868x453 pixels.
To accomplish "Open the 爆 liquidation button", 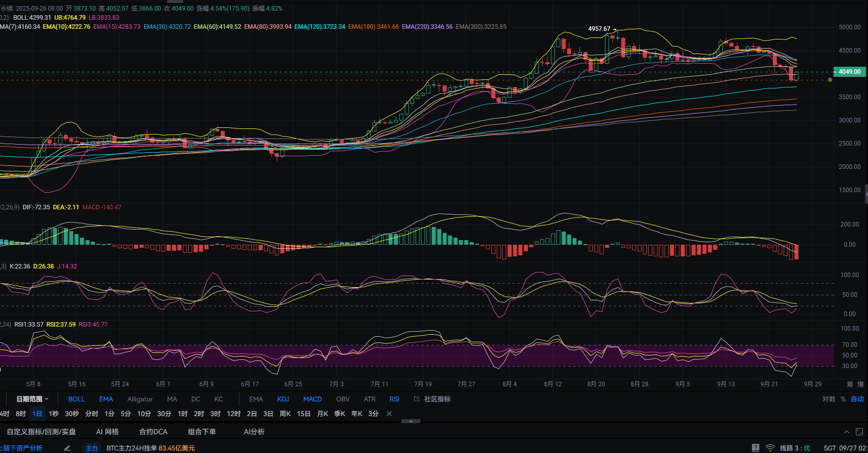I will 861,384.
